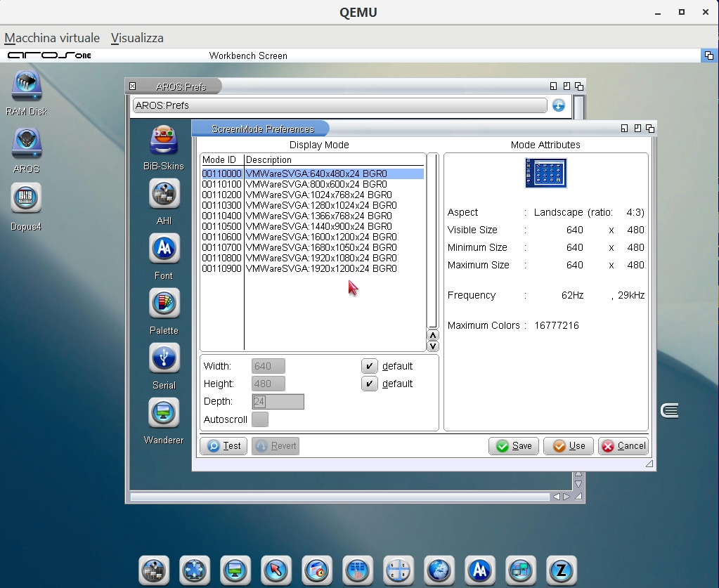Click the Use button
The width and height of the screenshot is (719, 588).
(x=569, y=446)
